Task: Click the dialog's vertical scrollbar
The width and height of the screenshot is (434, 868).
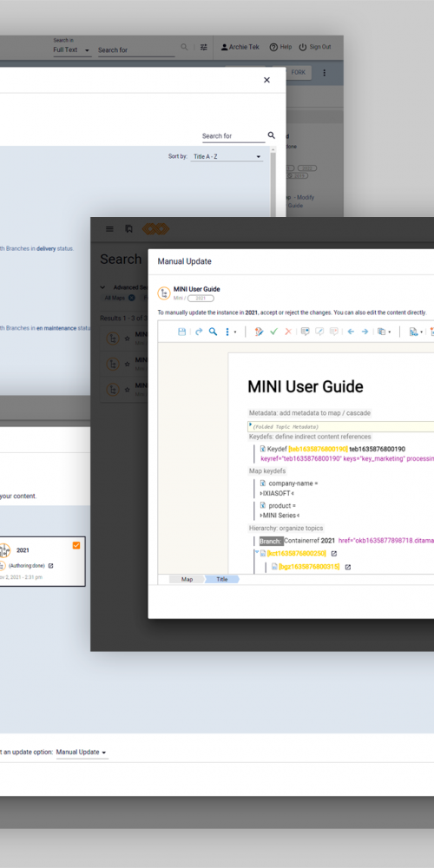Action: [x=273, y=182]
